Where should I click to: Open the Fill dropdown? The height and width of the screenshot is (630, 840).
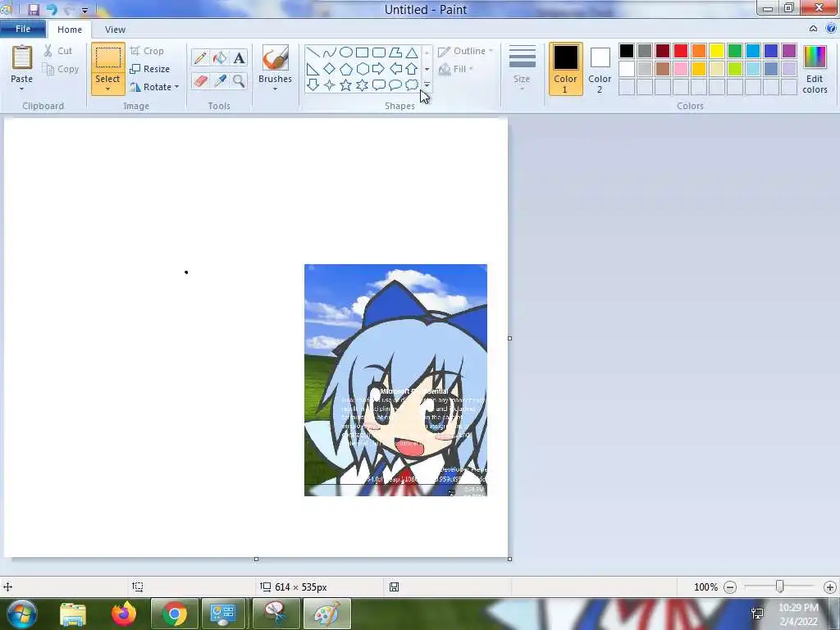(x=456, y=69)
